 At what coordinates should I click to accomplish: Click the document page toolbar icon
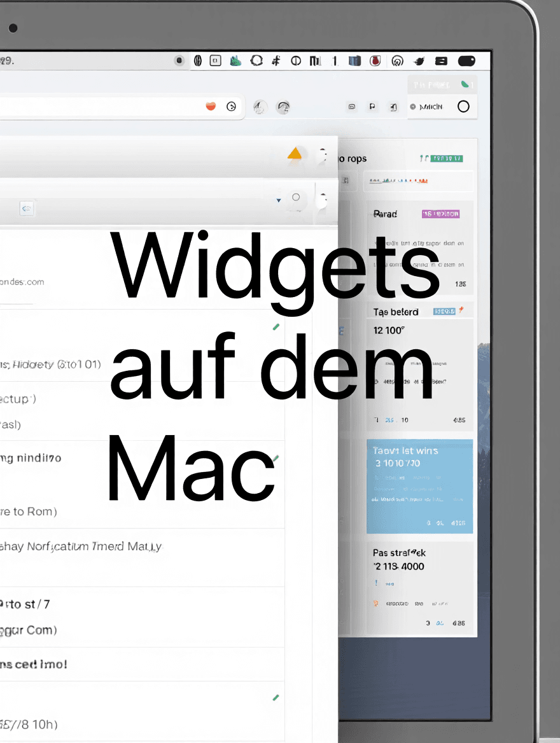coord(393,107)
